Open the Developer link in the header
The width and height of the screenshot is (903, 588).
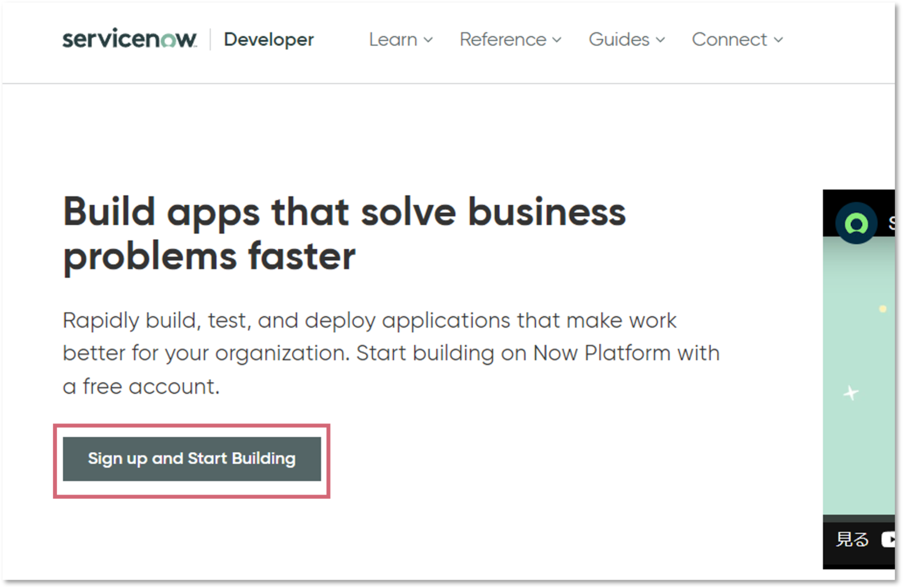point(268,39)
